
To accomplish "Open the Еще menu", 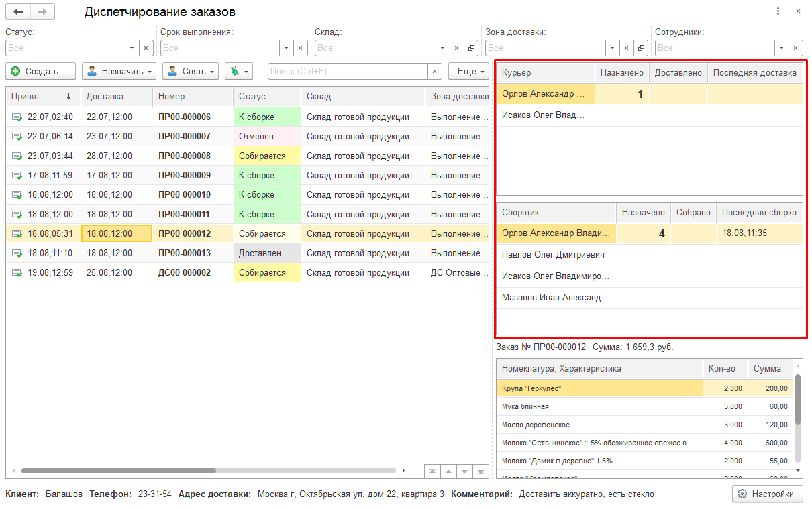I will (470, 71).
